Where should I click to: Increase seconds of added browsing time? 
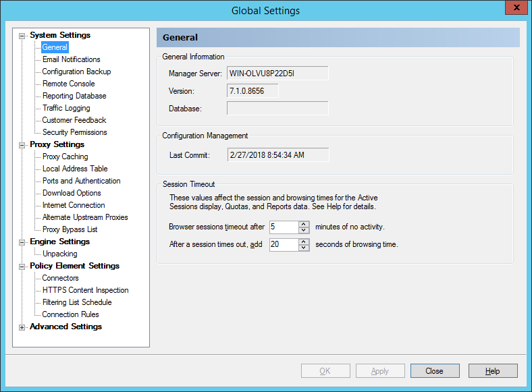coord(304,242)
